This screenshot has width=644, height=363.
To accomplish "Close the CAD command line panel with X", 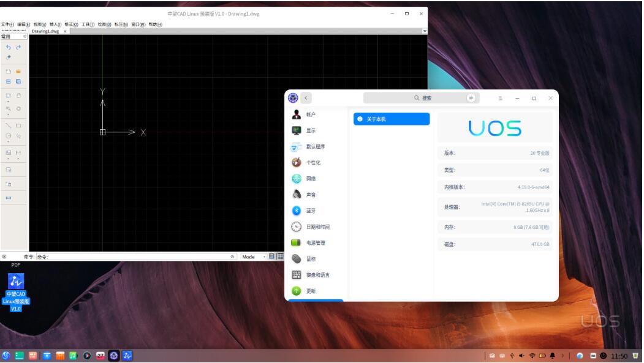I will click(4, 256).
